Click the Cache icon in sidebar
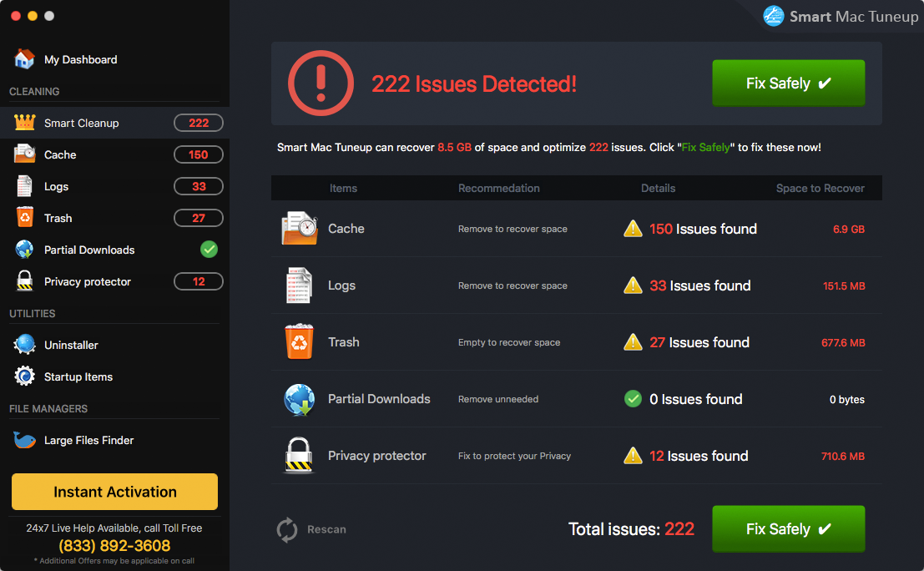This screenshot has height=571, width=924. click(x=25, y=154)
